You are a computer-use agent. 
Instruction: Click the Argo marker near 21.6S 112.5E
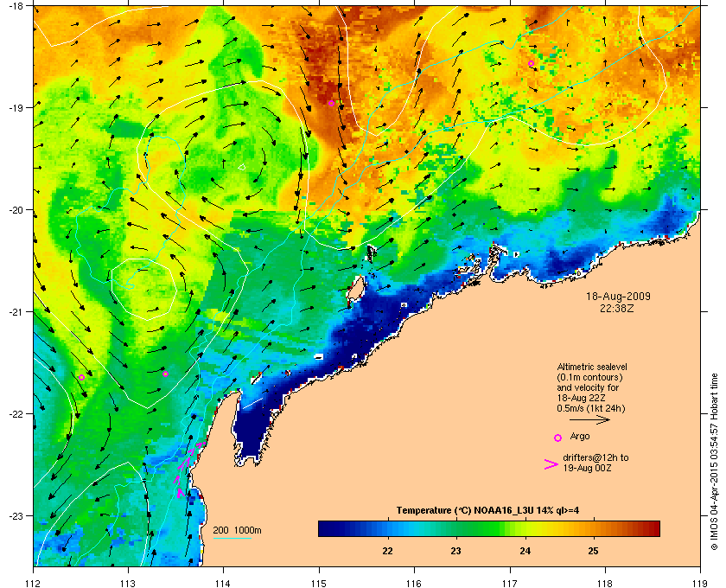click(x=81, y=377)
